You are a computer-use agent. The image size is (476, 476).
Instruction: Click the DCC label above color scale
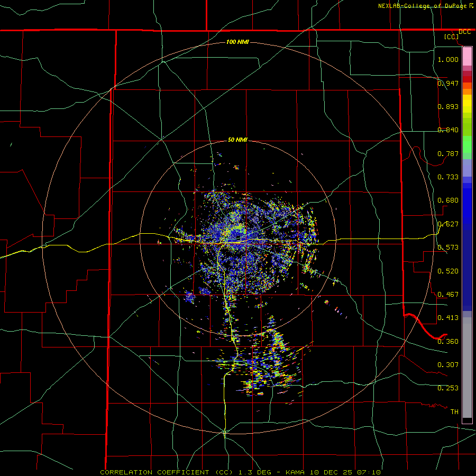point(464,32)
